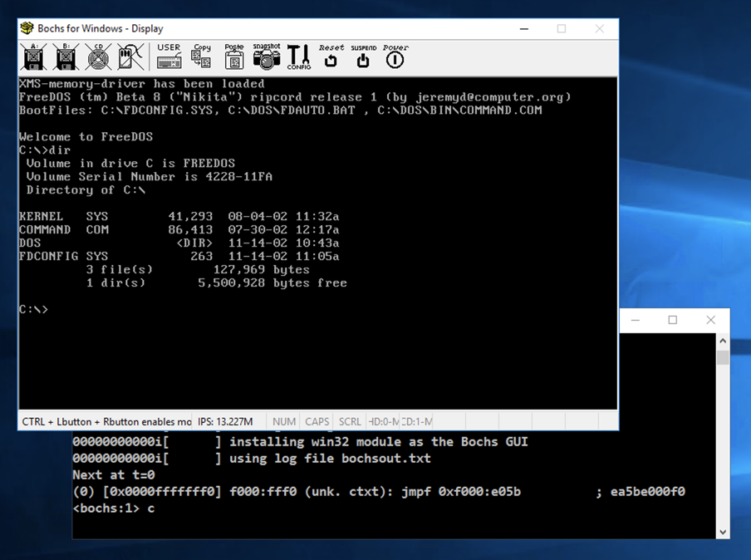
Task: Click '5,500,928 bytes free' text
Action: (272, 283)
